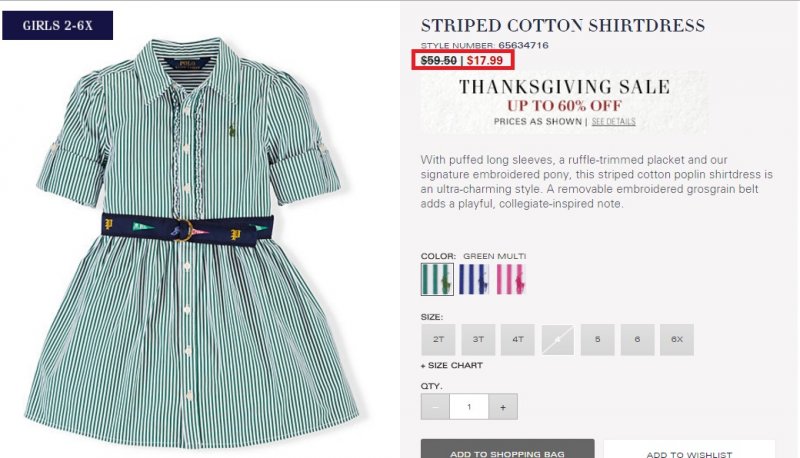Select size 2T
The width and height of the screenshot is (800, 458).
click(438, 339)
